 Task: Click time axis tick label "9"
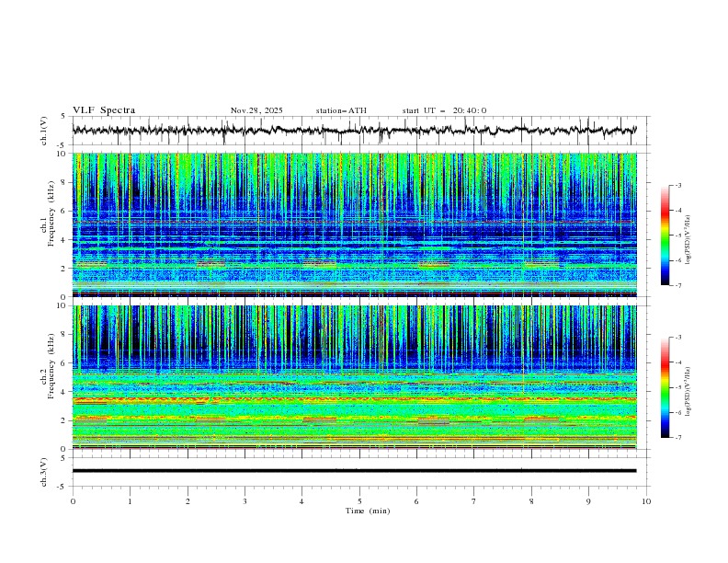(588, 501)
